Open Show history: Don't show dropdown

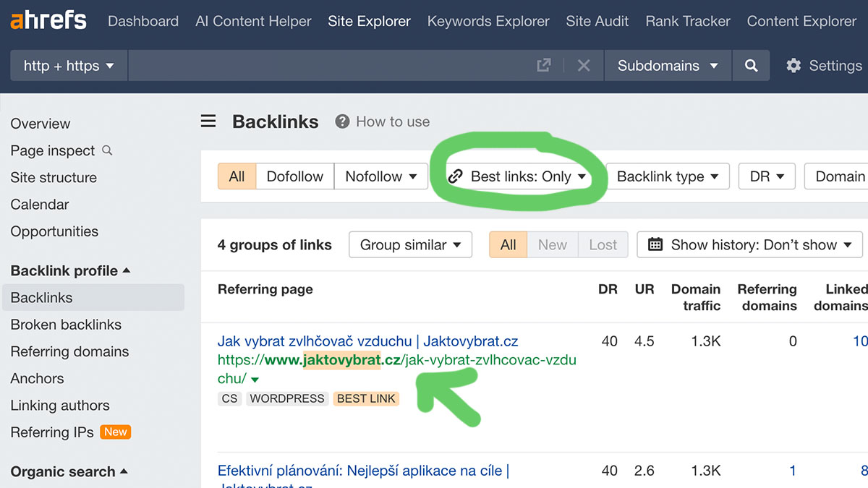point(749,245)
